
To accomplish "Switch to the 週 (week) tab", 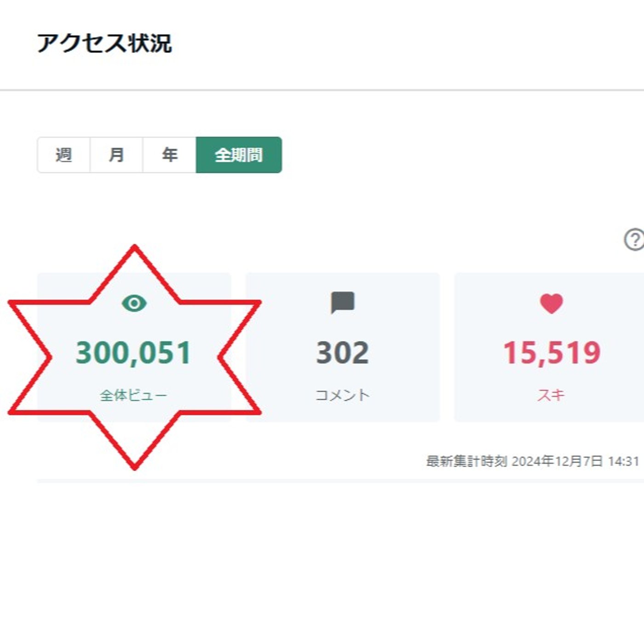I will click(63, 155).
